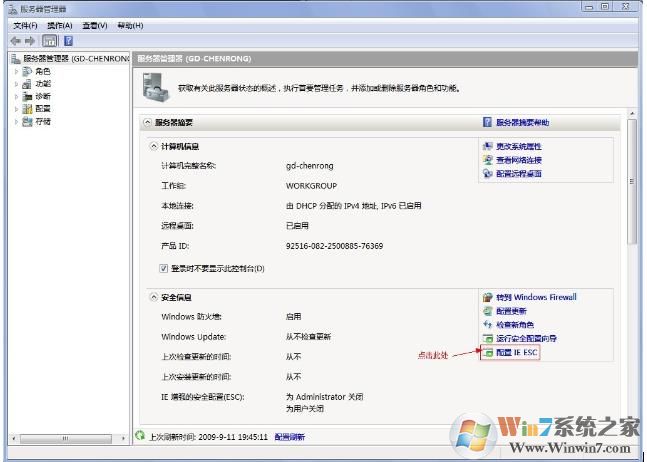
Task: Click the vertical scrollbar up arrow
Action: (632, 113)
